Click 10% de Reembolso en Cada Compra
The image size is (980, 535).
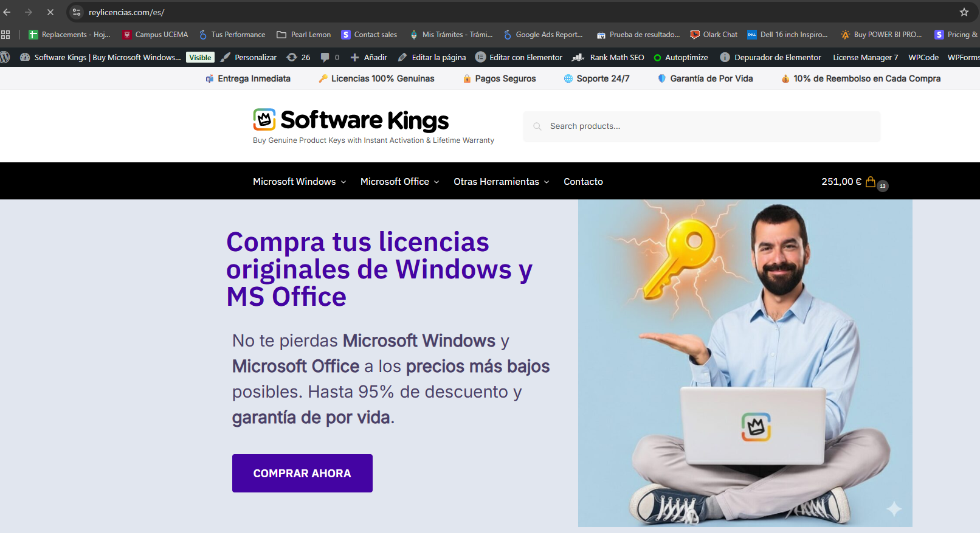(867, 78)
